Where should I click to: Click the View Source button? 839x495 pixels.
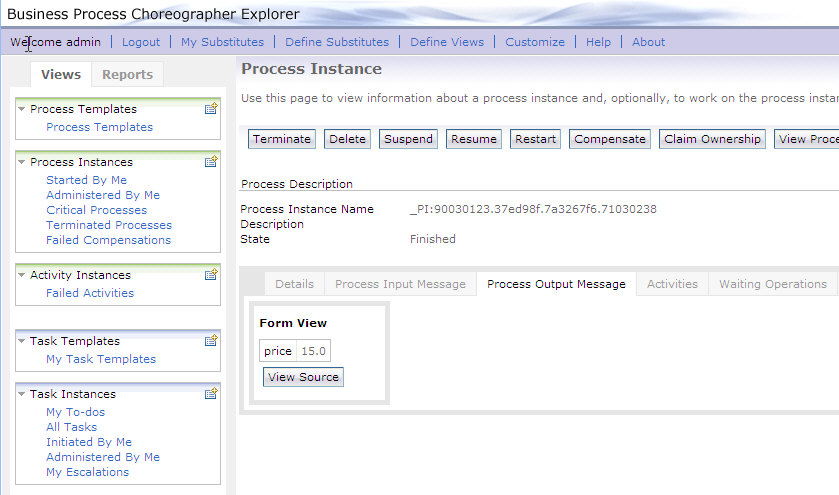coord(303,377)
